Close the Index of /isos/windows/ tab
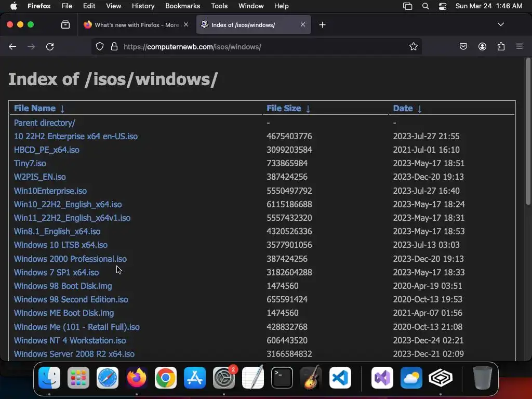The height and width of the screenshot is (399, 532). 303,24
